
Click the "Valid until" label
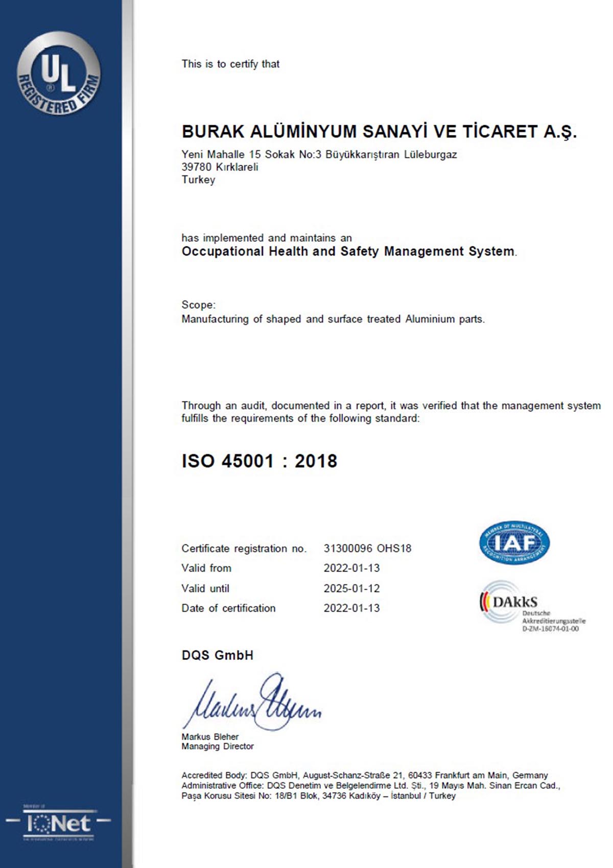(x=205, y=588)
